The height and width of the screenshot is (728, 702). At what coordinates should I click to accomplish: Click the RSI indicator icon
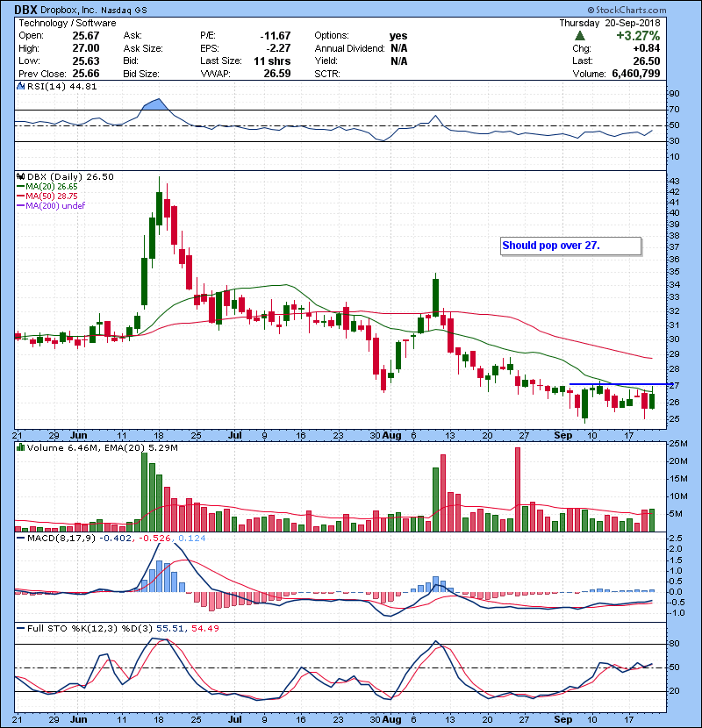[20, 86]
